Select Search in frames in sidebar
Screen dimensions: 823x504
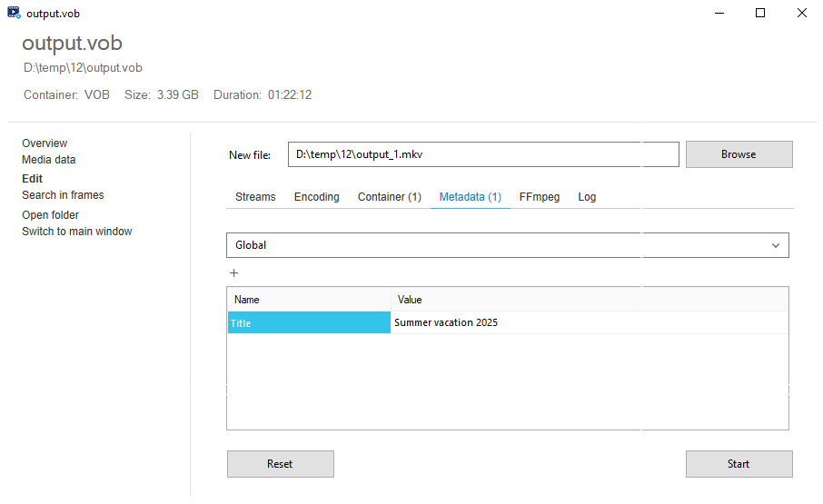[x=63, y=195]
